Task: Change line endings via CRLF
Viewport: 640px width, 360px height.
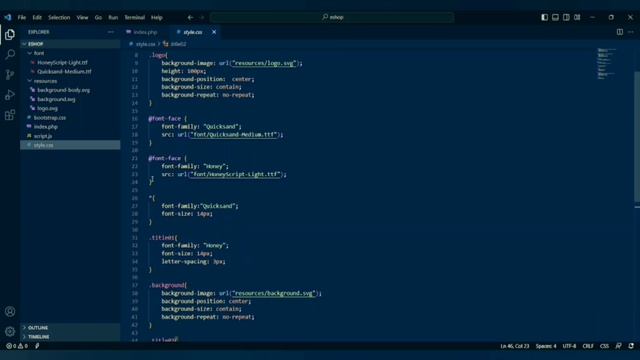Action: click(588, 346)
